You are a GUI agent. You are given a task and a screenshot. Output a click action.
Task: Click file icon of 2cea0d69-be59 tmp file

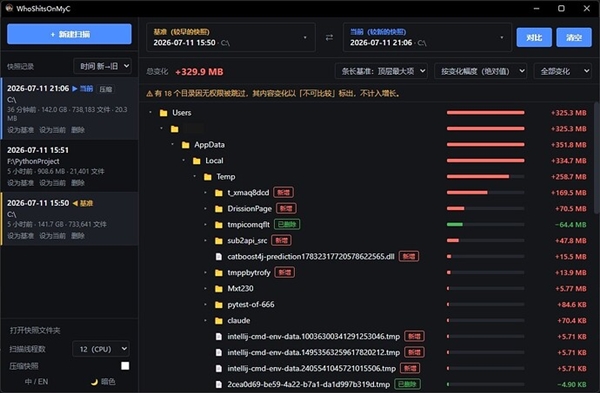click(x=219, y=384)
